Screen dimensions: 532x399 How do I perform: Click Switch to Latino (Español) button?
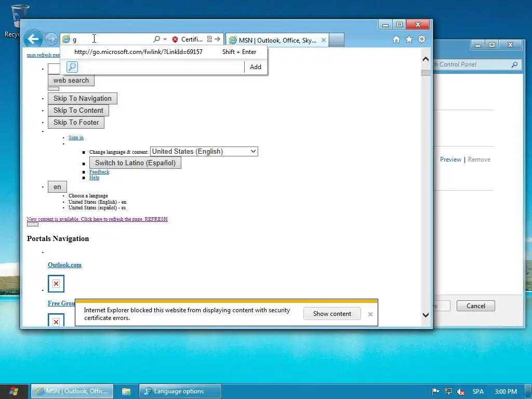click(x=135, y=163)
